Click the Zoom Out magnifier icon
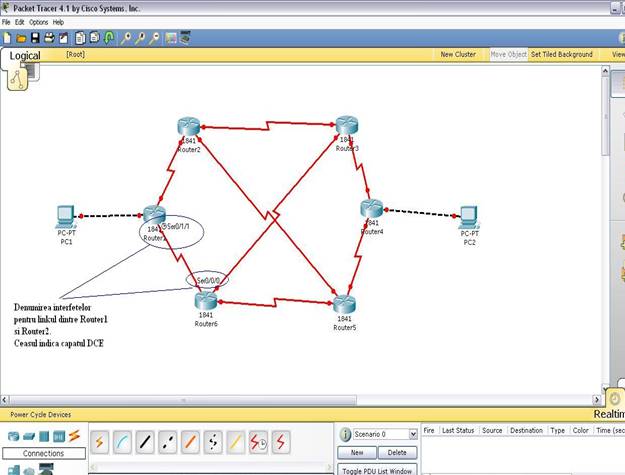The height and width of the screenshot is (475, 625). click(x=154, y=38)
